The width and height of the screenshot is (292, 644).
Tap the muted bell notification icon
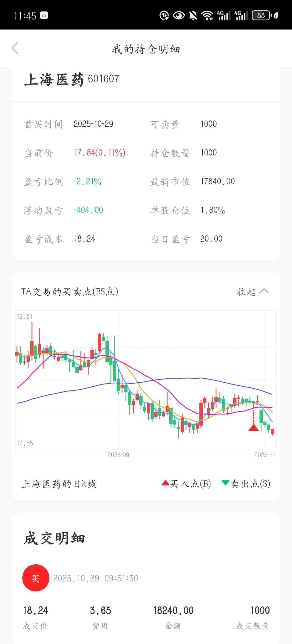point(193,16)
